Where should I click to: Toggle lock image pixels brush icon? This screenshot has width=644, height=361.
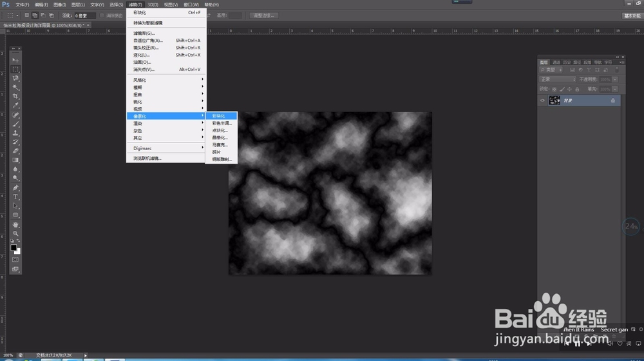pyautogui.click(x=562, y=89)
